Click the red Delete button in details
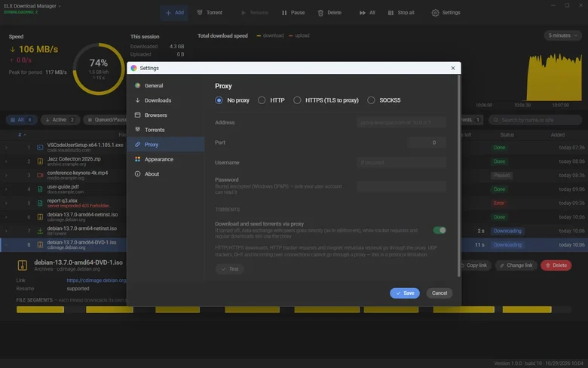The height and width of the screenshot is (368, 588). click(x=556, y=265)
